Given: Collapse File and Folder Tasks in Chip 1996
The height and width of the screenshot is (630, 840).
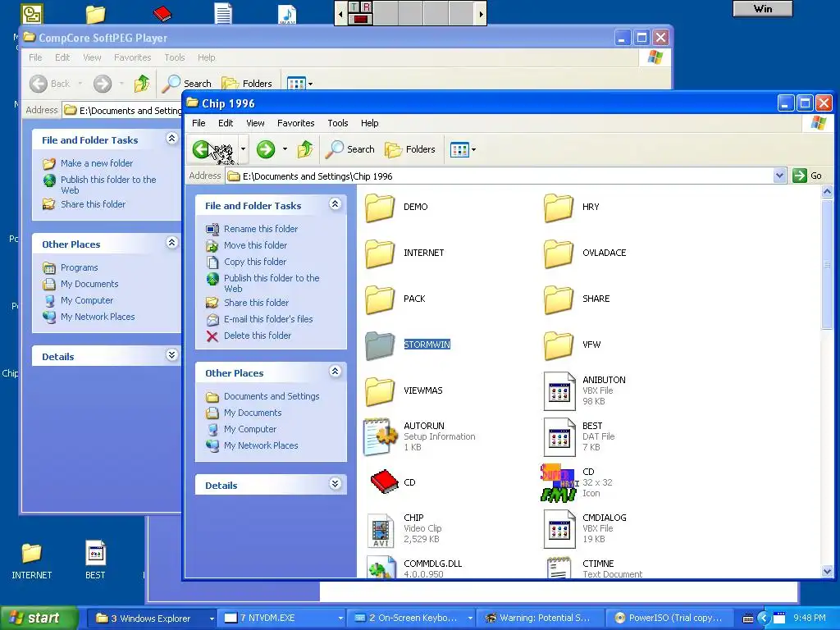Looking at the screenshot, I should pos(336,204).
